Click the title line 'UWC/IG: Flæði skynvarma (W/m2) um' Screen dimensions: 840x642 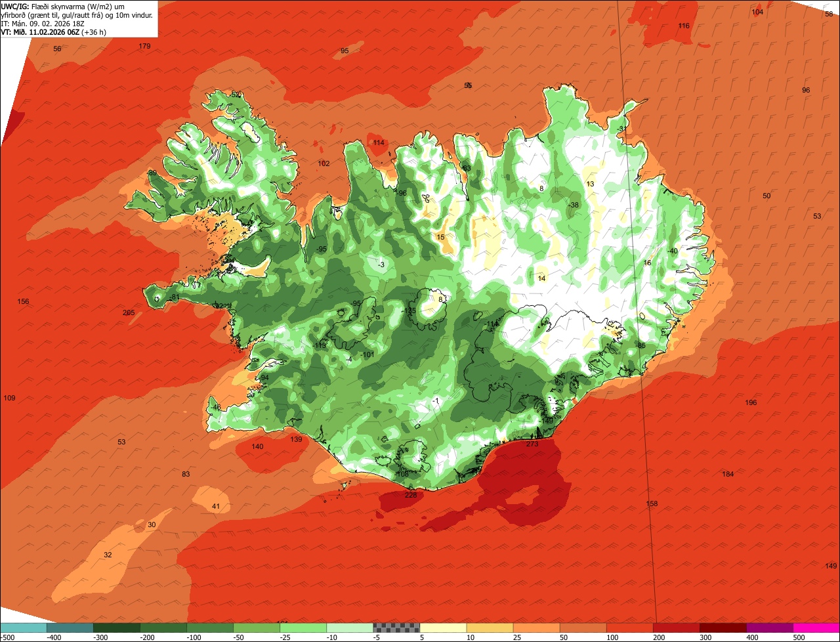62,6
